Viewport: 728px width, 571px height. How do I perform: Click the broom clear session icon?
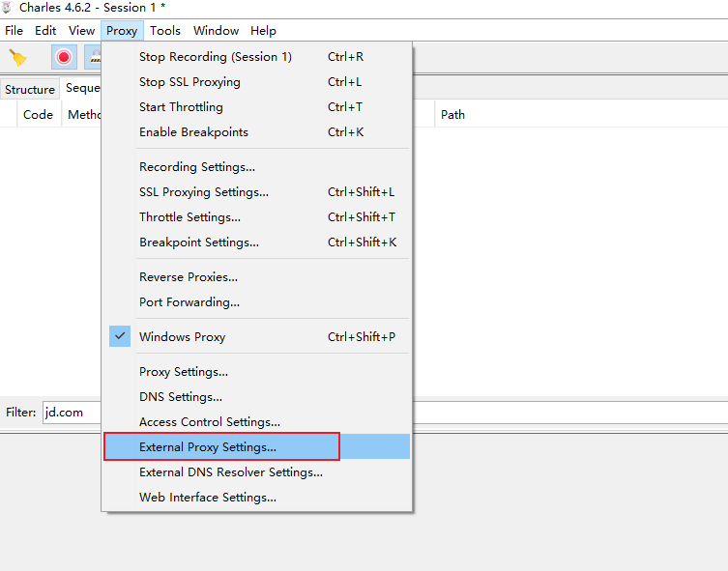coord(17,58)
